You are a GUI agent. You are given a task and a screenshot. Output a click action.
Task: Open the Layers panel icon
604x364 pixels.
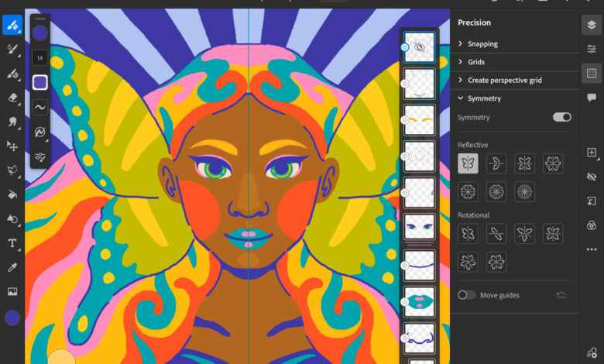tap(592, 25)
